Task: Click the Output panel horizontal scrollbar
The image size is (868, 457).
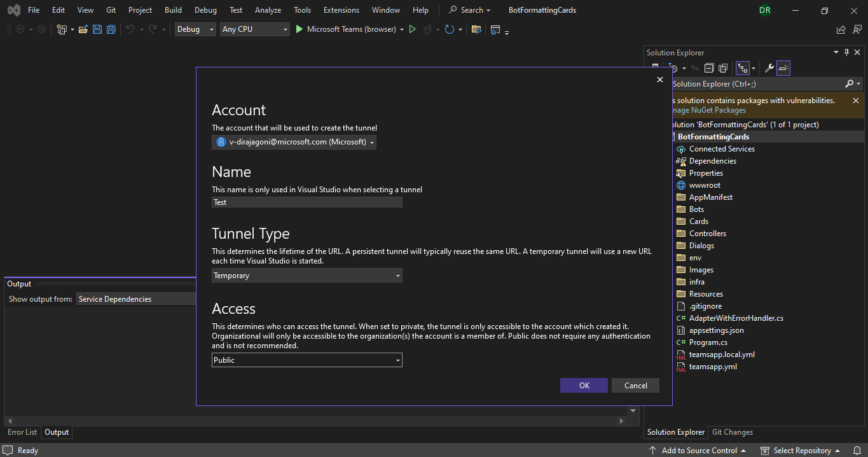Action: pyautogui.click(x=315, y=421)
